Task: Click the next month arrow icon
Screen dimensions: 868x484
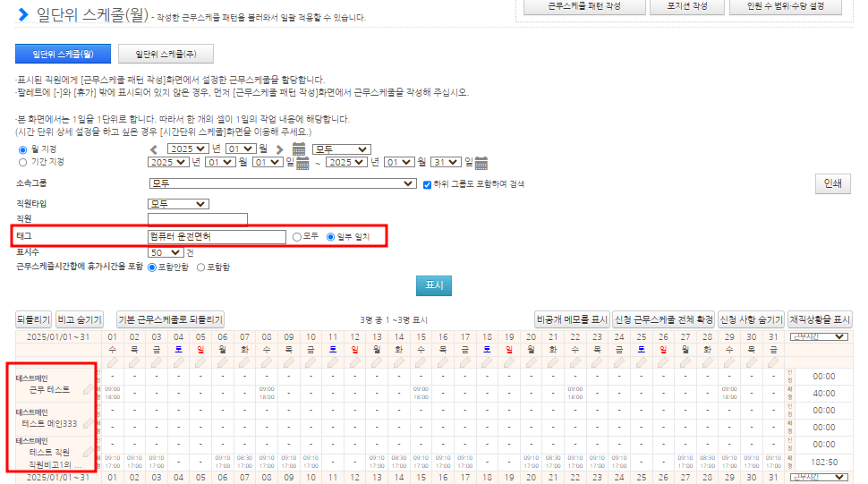Action: click(x=280, y=149)
